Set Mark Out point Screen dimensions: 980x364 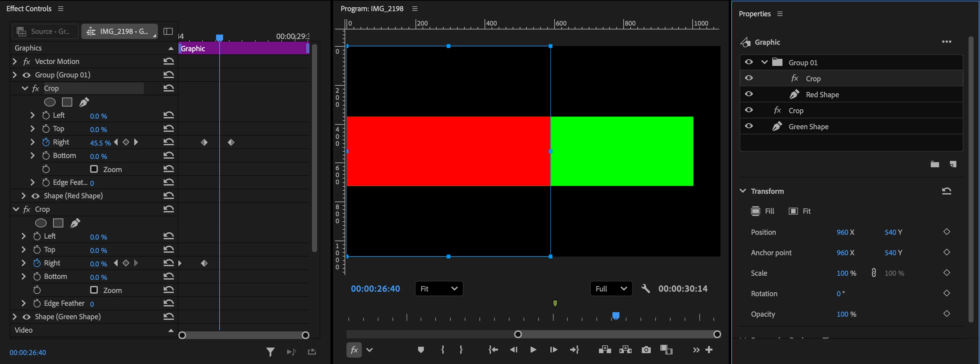pyautogui.click(x=461, y=350)
